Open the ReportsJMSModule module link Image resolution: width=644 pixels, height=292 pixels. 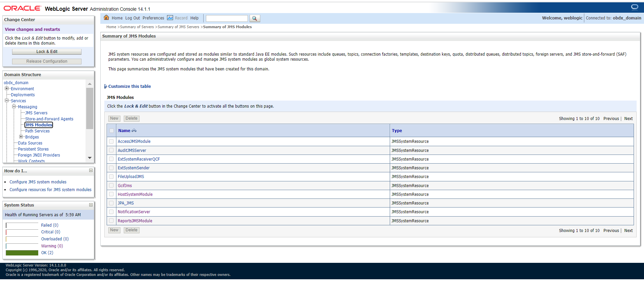point(135,221)
